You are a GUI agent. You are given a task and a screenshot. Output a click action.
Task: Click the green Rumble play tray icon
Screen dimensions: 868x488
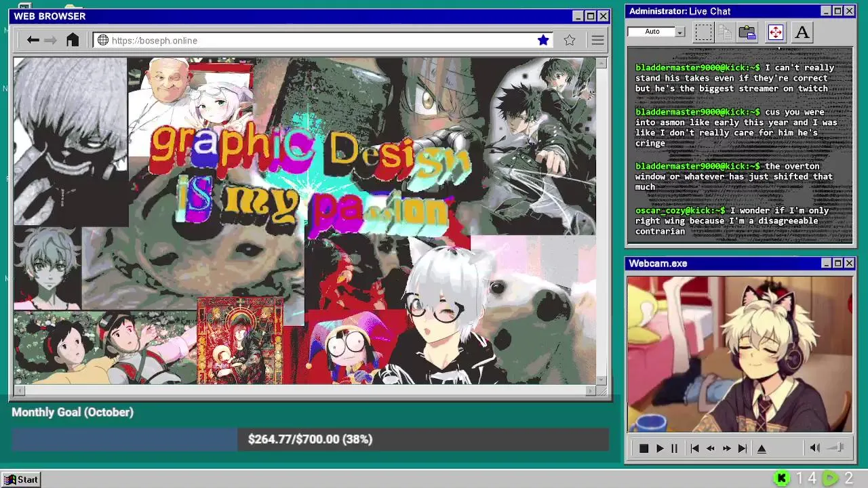tap(830, 479)
